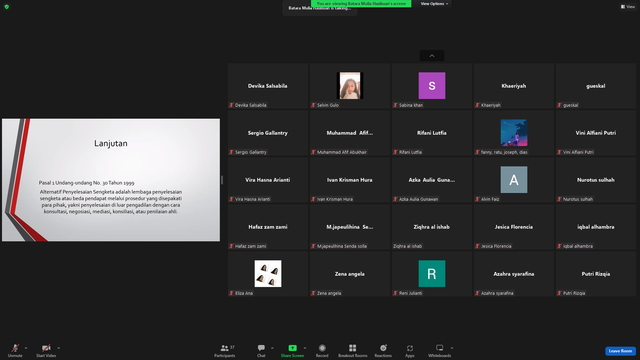The image size is (640, 360).
Task: Toggle Start Video camera icon
Action: click(46, 348)
